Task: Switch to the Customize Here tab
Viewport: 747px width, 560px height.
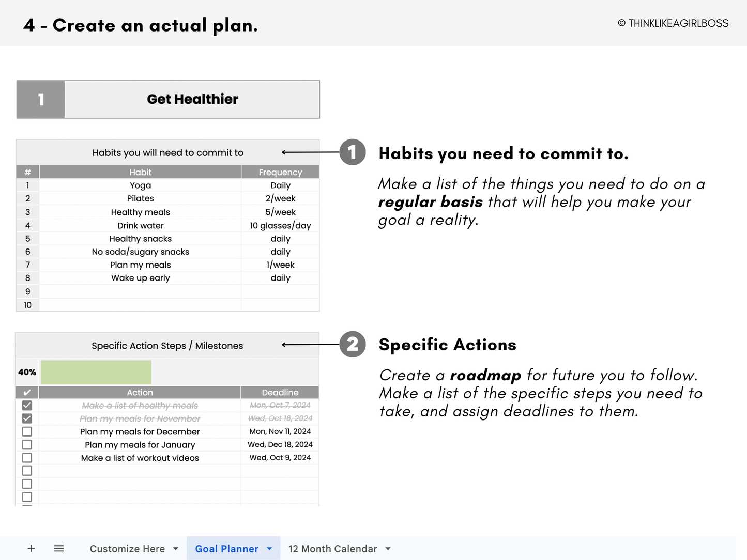Action: pyautogui.click(x=127, y=548)
